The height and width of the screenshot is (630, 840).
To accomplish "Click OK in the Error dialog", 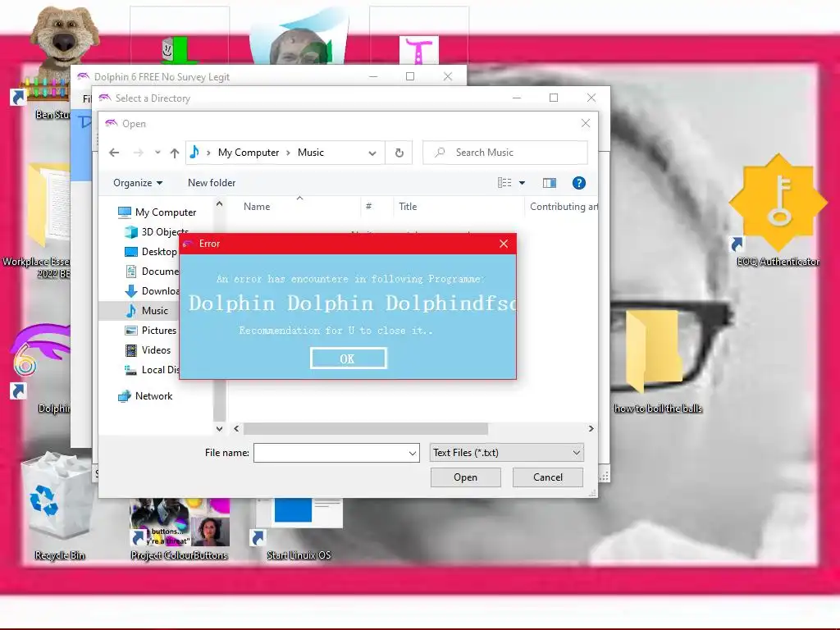I will (348, 358).
